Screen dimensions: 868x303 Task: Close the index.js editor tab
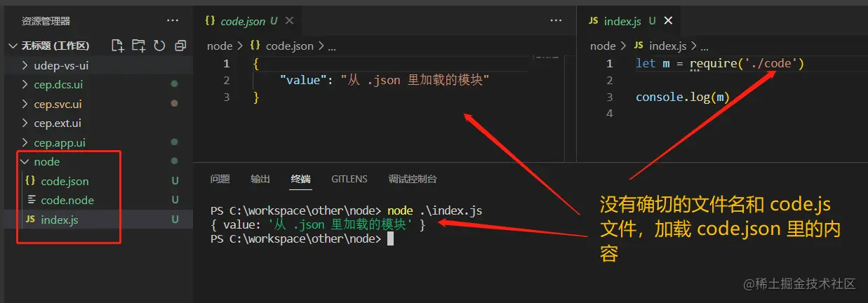[x=668, y=21]
